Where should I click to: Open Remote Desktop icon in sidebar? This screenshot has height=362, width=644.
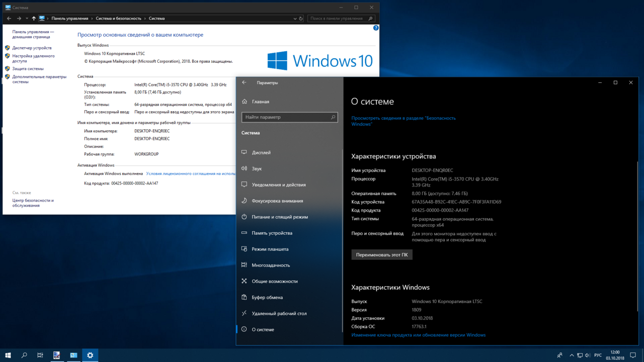tap(244, 313)
